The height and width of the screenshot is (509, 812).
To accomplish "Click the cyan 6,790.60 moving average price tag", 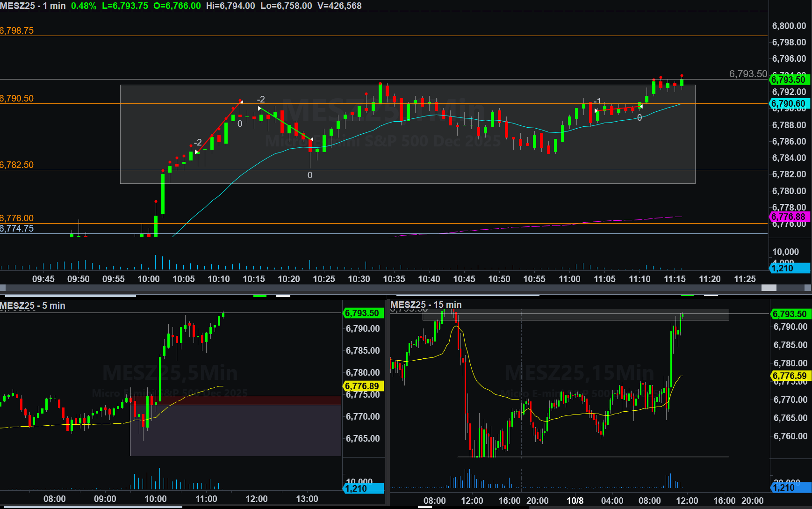I will (789, 103).
